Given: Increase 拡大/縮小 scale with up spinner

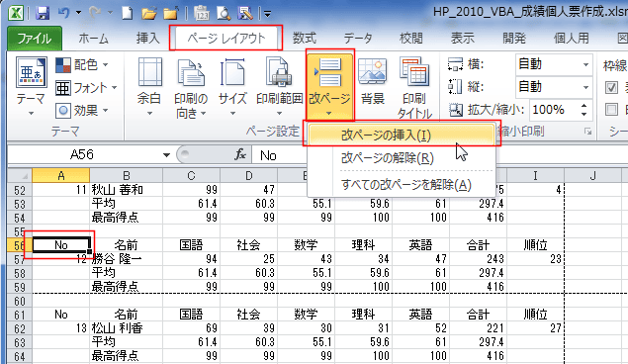Looking at the screenshot, I should coord(583,106).
